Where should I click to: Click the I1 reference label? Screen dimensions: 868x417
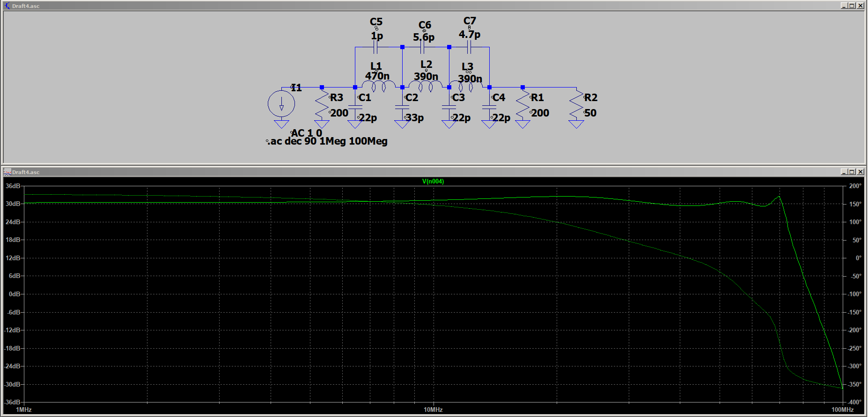pos(296,88)
